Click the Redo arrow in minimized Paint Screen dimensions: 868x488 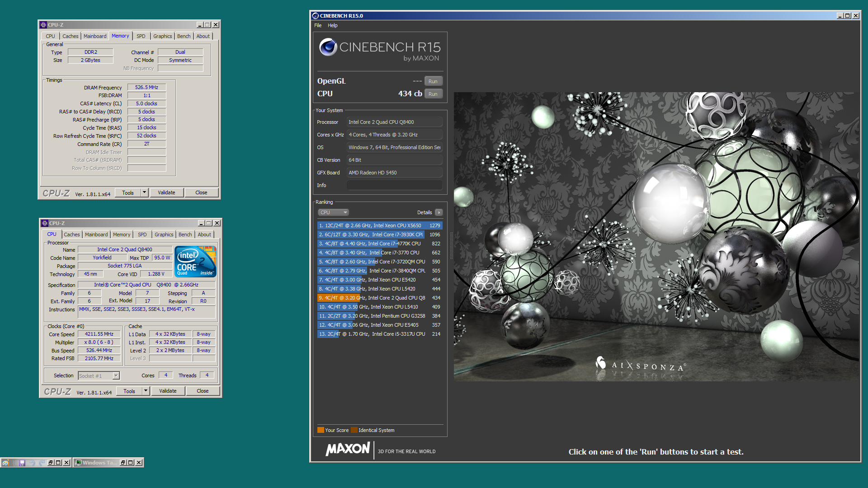pos(42,463)
